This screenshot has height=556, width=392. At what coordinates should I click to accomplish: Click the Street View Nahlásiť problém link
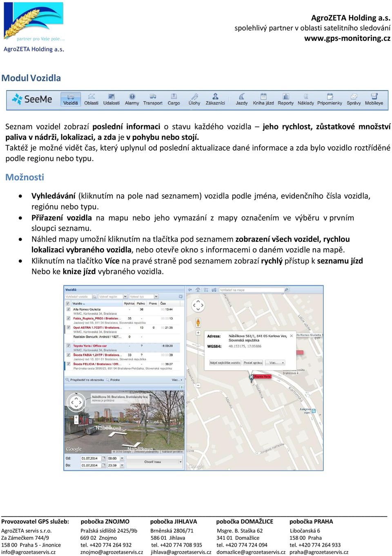(172, 451)
